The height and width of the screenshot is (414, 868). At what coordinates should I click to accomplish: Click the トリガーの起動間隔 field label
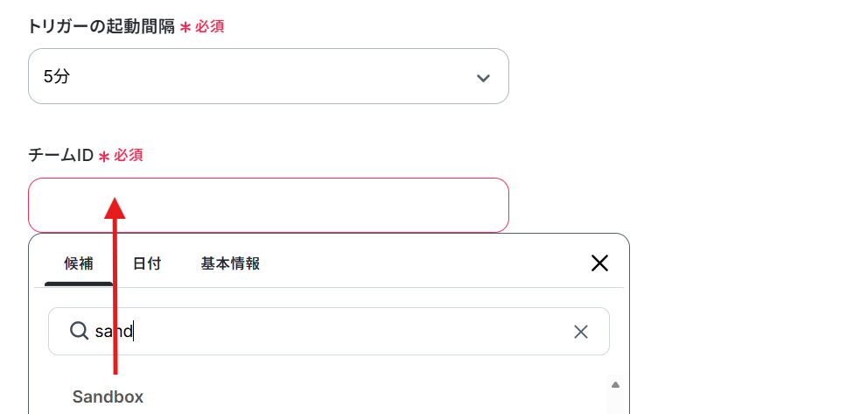pyautogui.click(x=101, y=26)
